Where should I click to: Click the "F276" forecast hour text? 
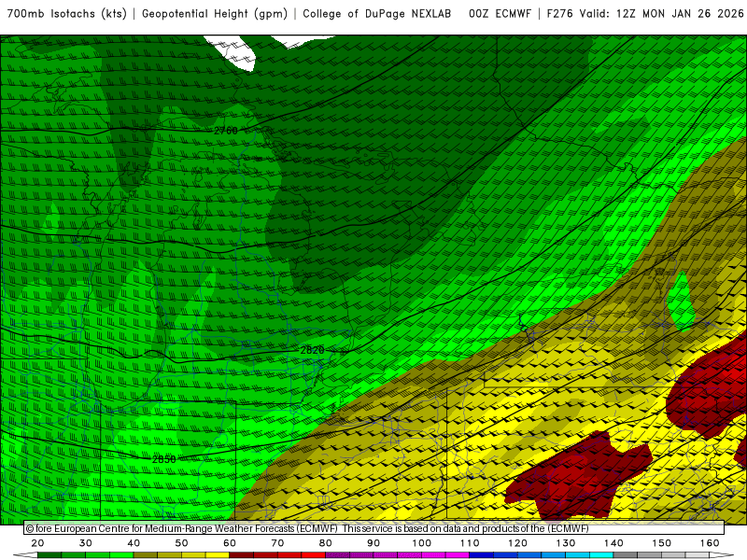tap(559, 14)
